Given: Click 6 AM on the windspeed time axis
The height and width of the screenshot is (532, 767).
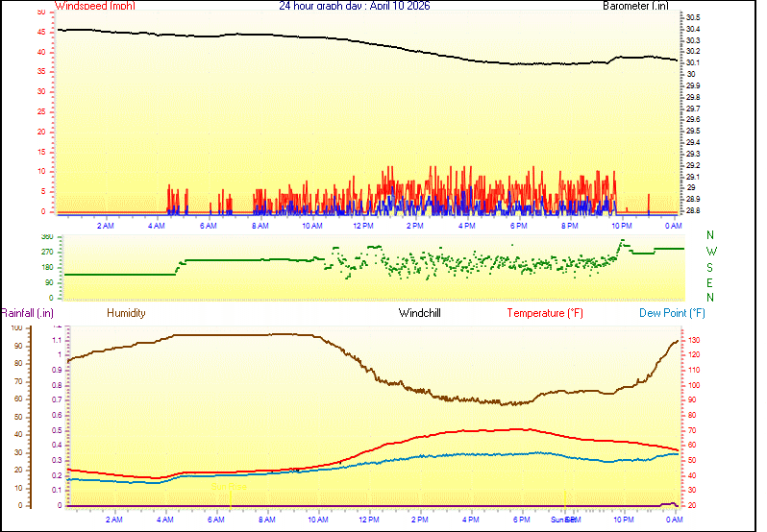Looking at the screenshot, I should 209,226.
